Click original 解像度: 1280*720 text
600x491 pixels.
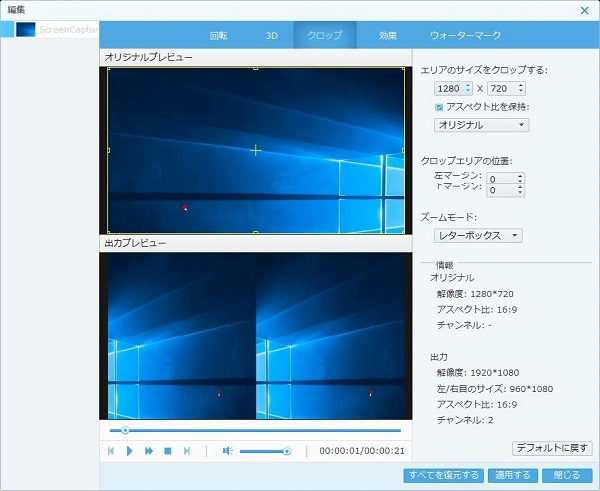pos(475,294)
